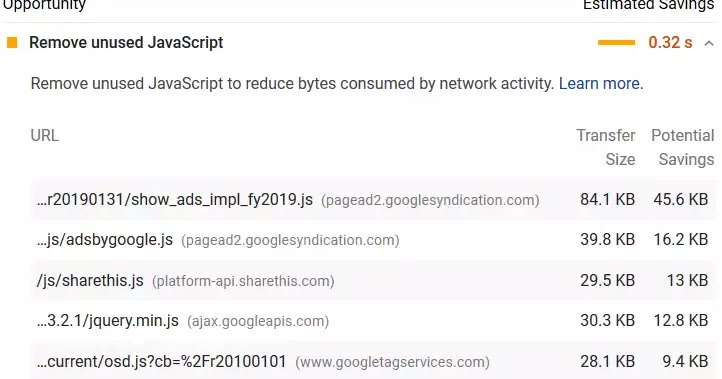This screenshot has width=722, height=379.
Task: Click the orange savings bar indicator
Action: (616, 43)
